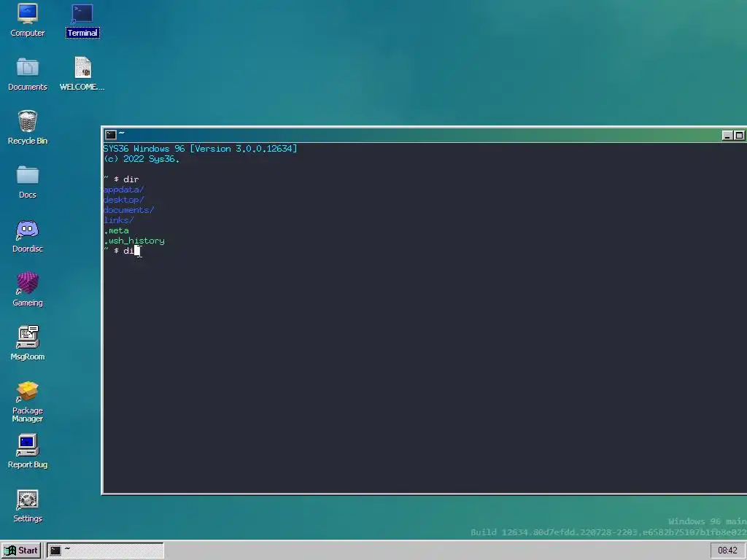Click the documents/ directory entry

tap(128, 210)
